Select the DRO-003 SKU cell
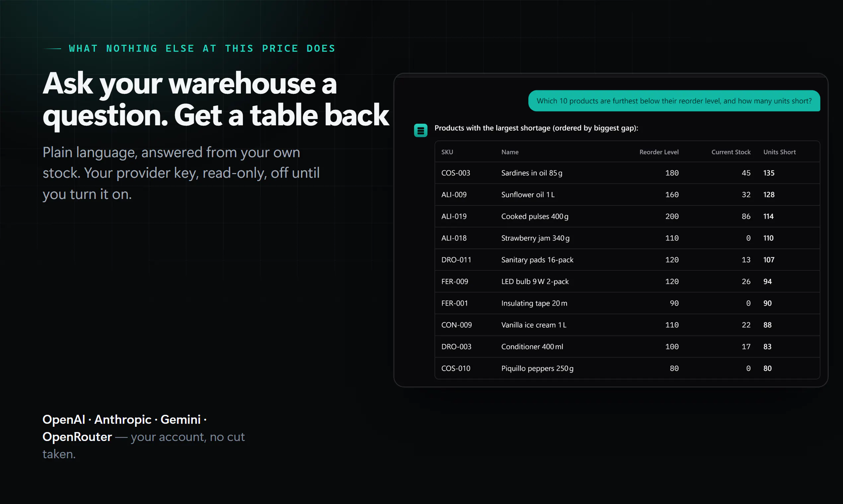 (x=456, y=347)
